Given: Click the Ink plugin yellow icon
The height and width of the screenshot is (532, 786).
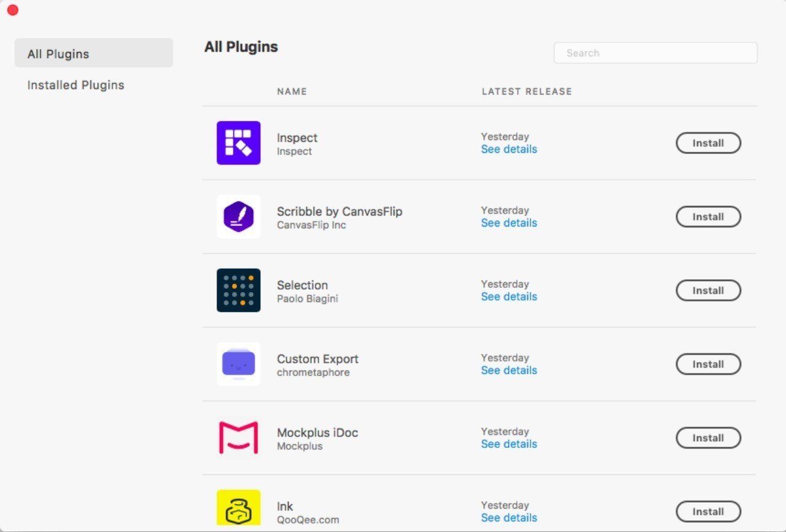Looking at the screenshot, I should click(x=238, y=507).
